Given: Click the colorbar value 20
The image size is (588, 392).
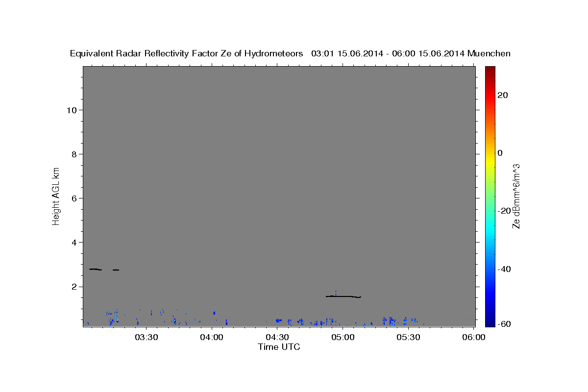Looking at the screenshot, I should click(x=503, y=95).
